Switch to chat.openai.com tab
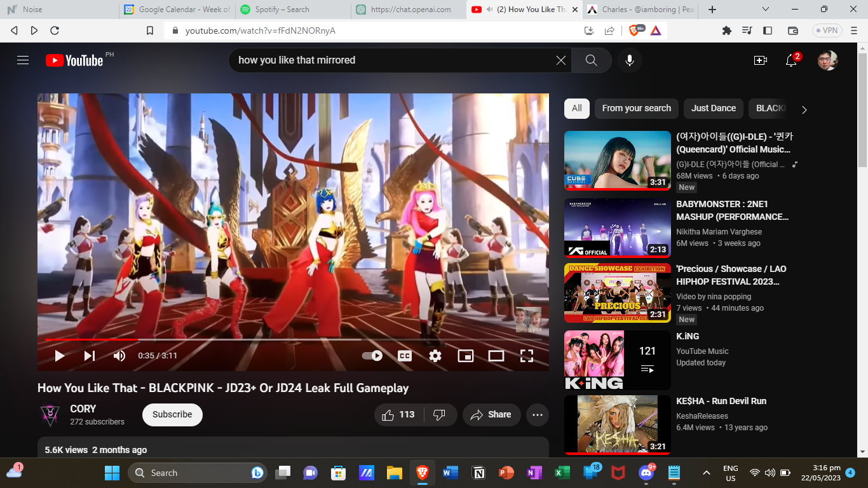This screenshot has height=488, width=868. pos(410,10)
